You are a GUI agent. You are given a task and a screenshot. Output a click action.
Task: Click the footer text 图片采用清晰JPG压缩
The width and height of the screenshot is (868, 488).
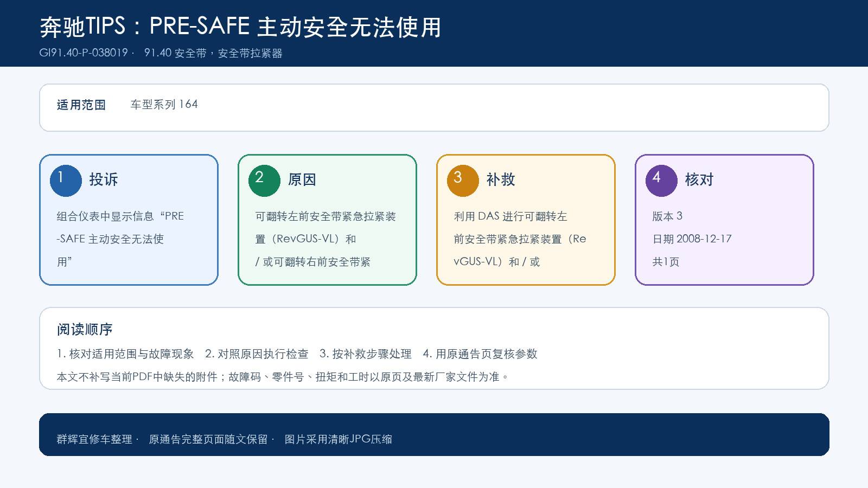[339, 439]
